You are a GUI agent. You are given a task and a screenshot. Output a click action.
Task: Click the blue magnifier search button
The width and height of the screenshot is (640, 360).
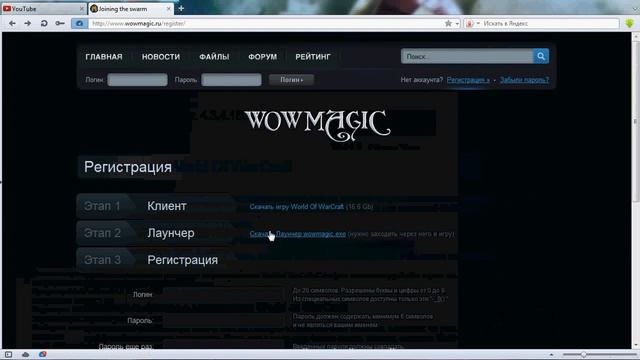click(x=541, y=56)
